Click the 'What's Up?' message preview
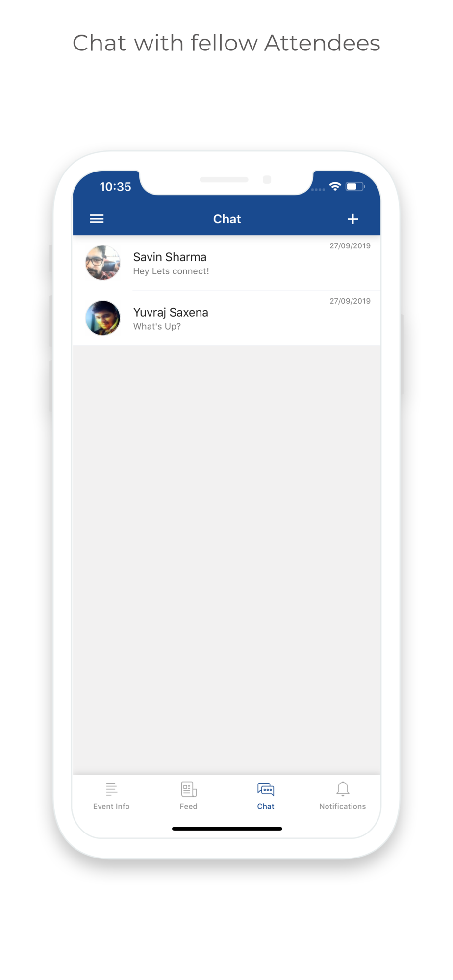The image size is (453, 980). 157,326
